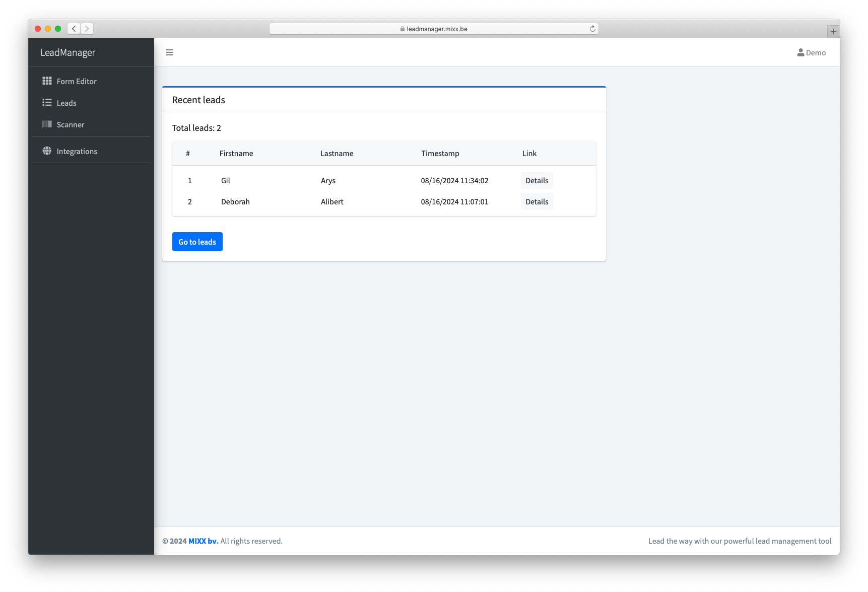The width and height of the screenshot is (868, 592).
Task: Click the Timestamp column header
Action: (440, 154)
